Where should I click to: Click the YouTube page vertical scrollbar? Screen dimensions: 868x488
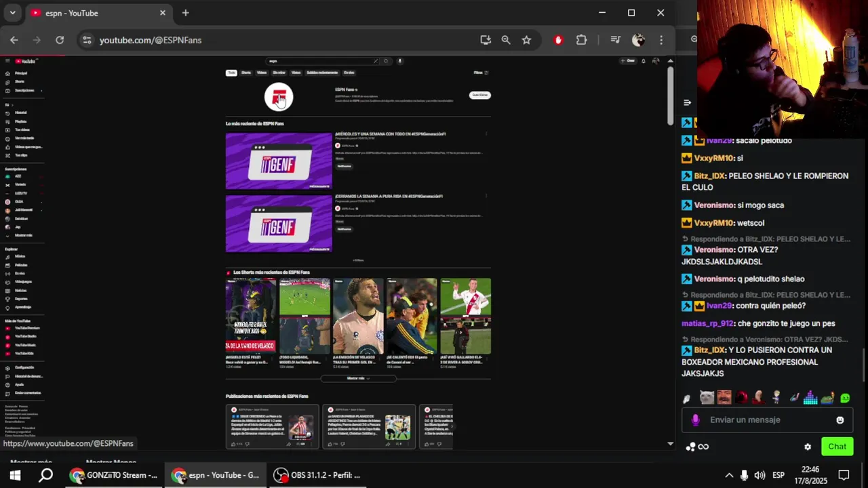pyautogui.click(x=670, y=95)
